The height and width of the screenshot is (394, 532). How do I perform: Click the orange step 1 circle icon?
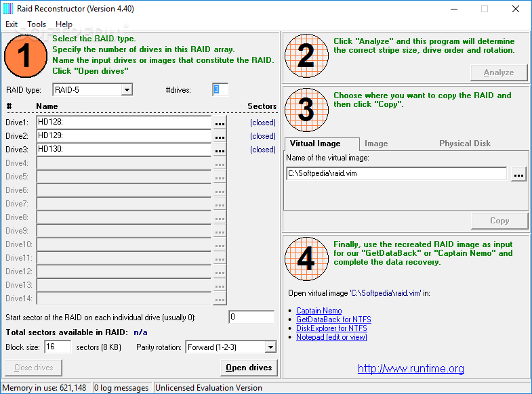[x=26, y=56]
